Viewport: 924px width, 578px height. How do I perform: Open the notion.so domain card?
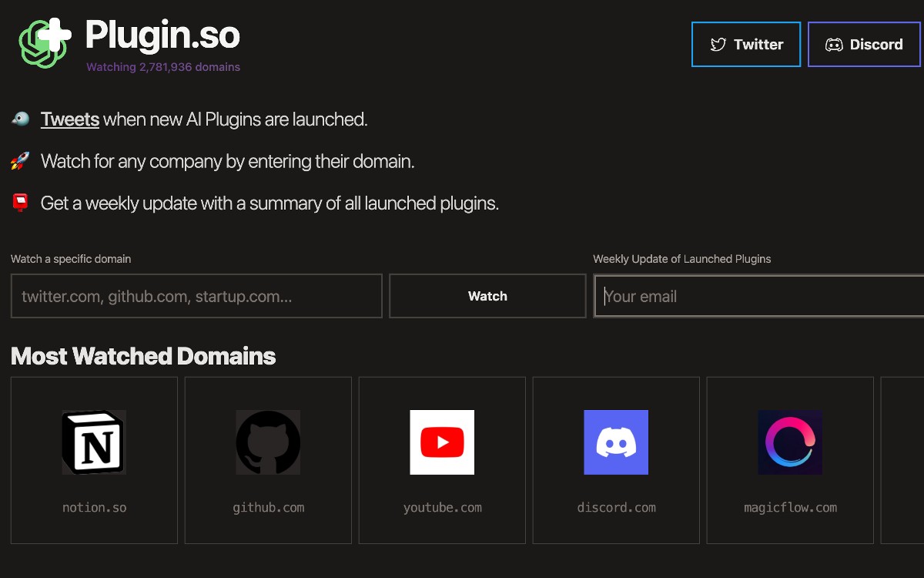click(x=94, y=507)
